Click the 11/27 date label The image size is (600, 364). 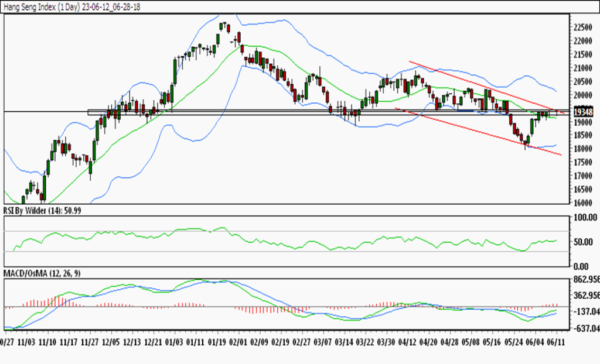[x=90, y=341]
